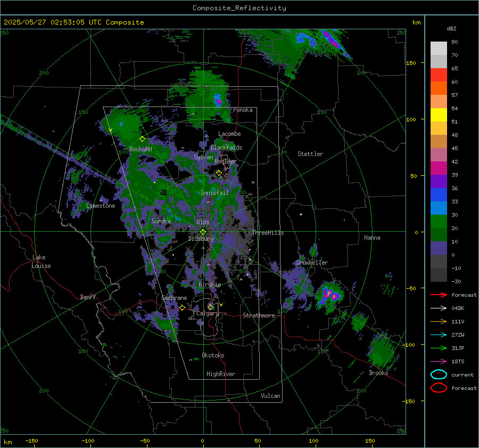The height and width of the screenshot is (448, 479).
Task: Click the magenta storm core northwest of Ponoka
Action: point(218,100)
